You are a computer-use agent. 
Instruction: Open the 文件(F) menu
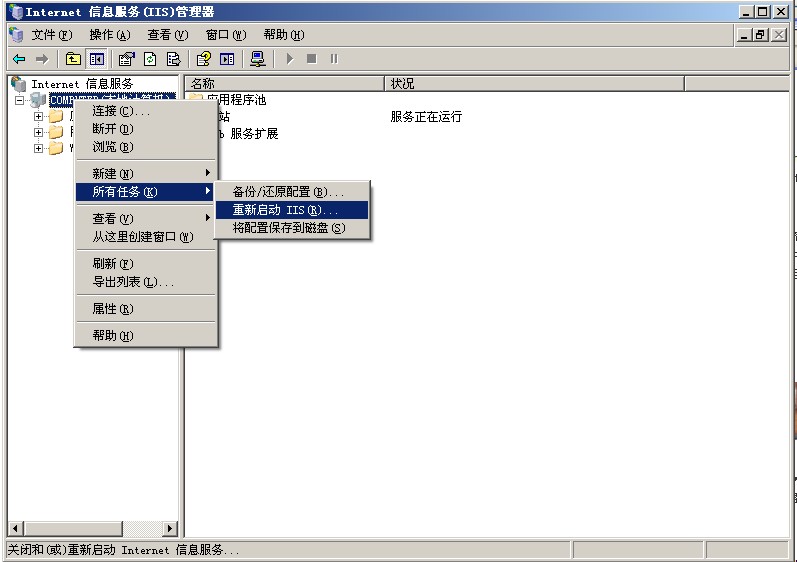[52, 35]
